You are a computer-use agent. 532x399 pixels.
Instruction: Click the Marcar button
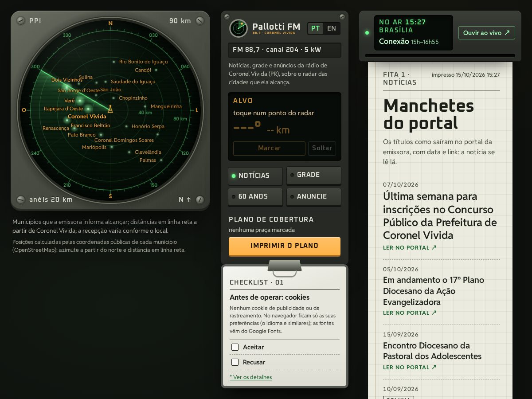pos(269,148)
